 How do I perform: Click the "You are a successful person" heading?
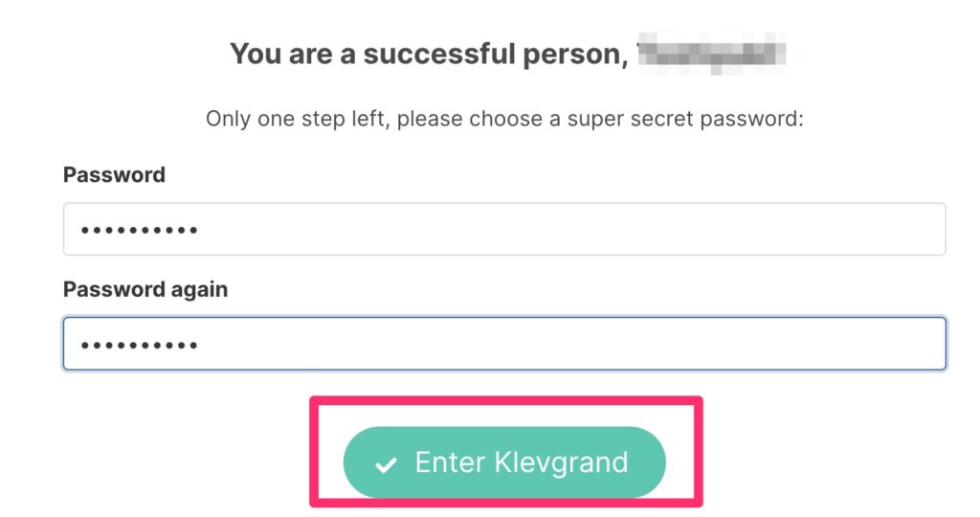click(427, 54)
